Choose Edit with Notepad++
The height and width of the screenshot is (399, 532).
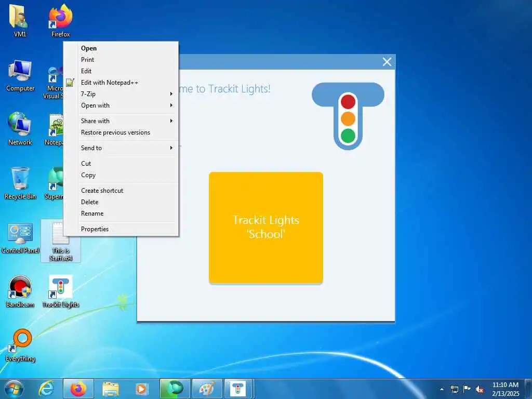[x=121, y=83]
